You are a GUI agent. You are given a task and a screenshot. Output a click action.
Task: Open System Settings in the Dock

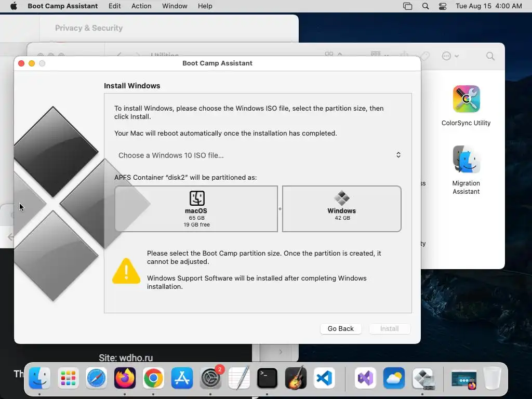point(210,378)
